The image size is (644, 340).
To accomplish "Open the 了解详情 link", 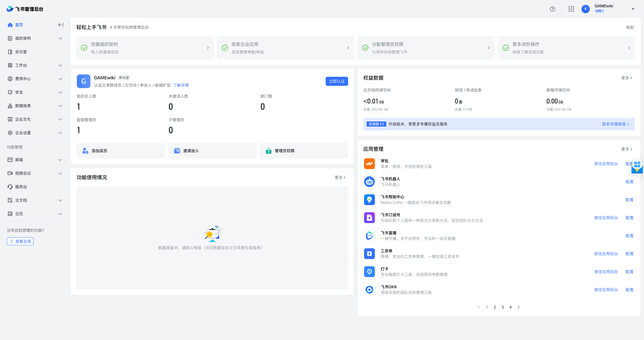I will (181, 85).
